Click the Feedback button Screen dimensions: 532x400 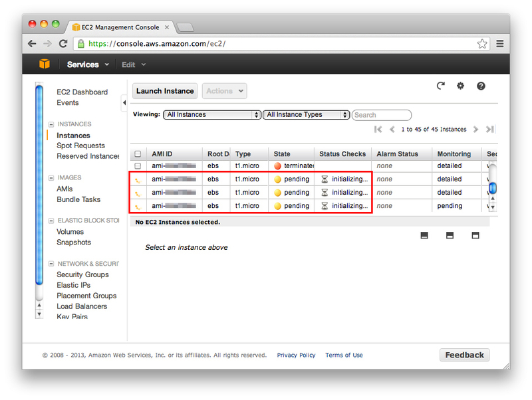coord(464,355)
